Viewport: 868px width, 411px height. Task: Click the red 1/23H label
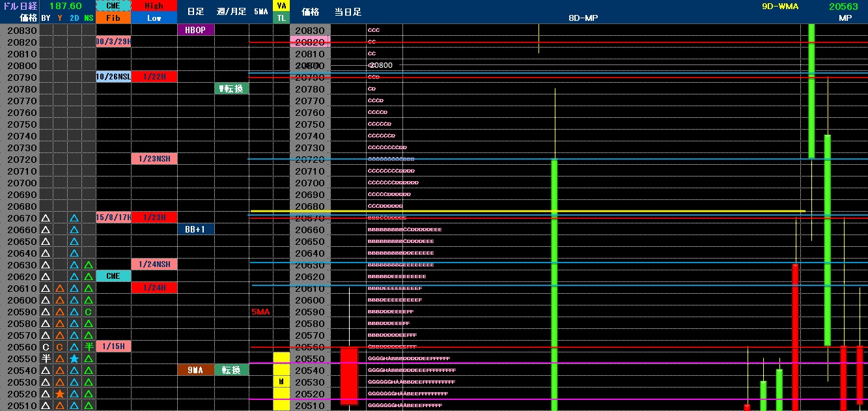(154, 218)
